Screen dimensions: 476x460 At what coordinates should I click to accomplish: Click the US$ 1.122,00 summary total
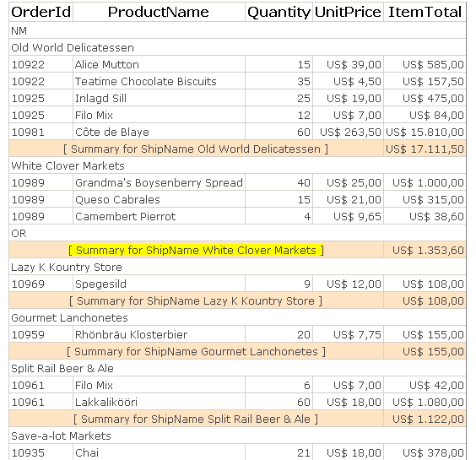click(425, 419)
